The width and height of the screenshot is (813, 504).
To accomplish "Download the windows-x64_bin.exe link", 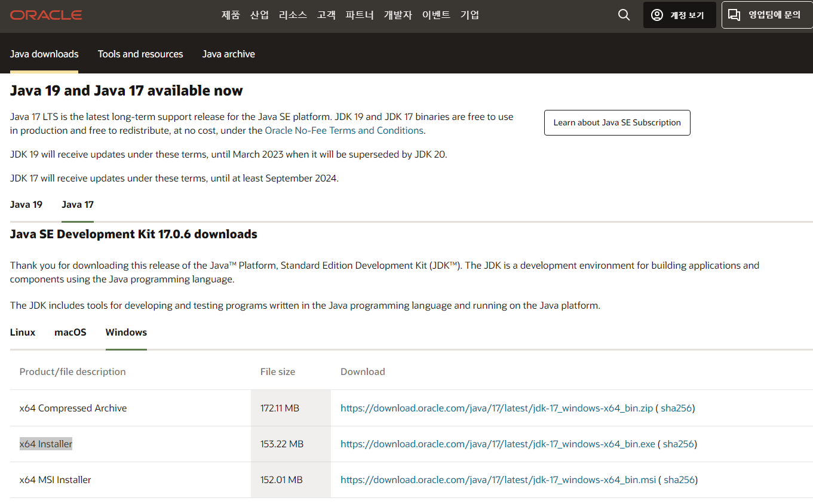I will click(498, 444).
